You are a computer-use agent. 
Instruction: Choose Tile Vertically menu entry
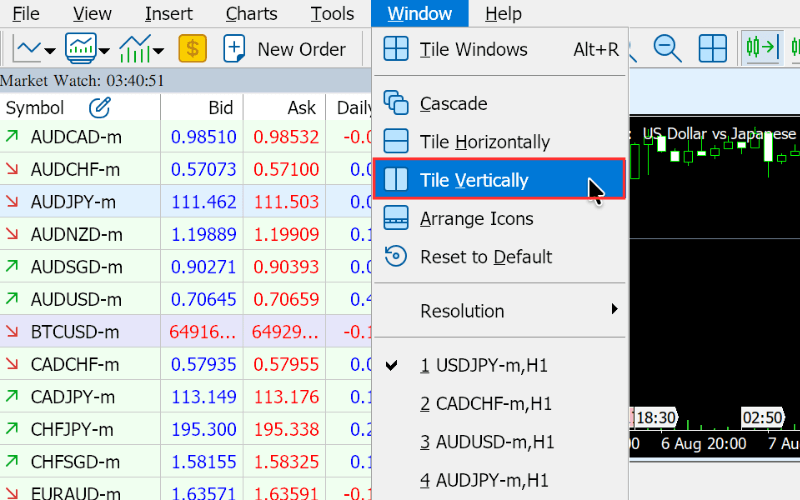[x=500, y=179]
